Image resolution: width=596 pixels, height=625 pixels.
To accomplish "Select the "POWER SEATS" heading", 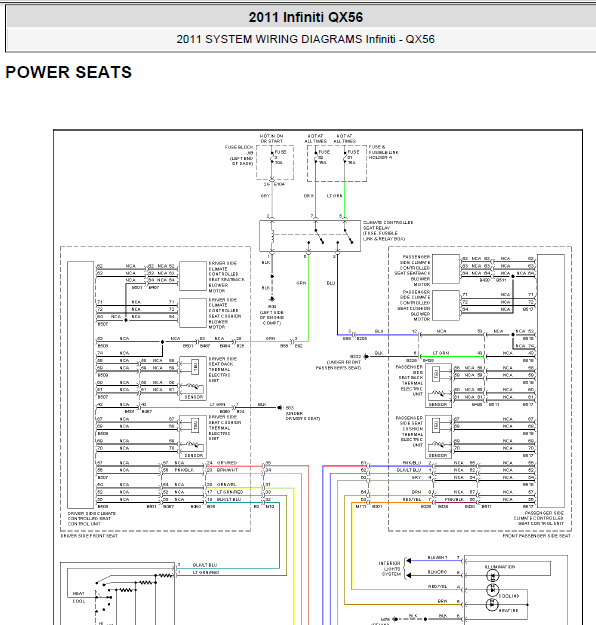I will tap(69, 73).
